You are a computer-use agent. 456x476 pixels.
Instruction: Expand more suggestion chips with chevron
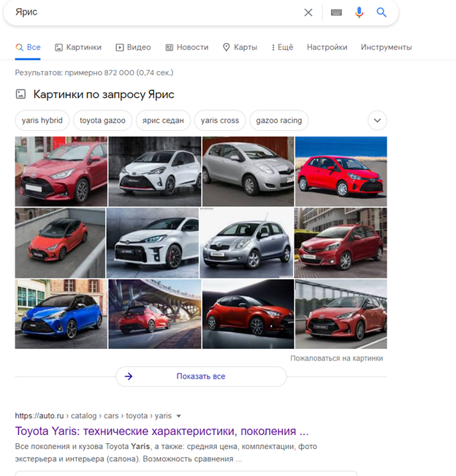[x=378, y=121]
